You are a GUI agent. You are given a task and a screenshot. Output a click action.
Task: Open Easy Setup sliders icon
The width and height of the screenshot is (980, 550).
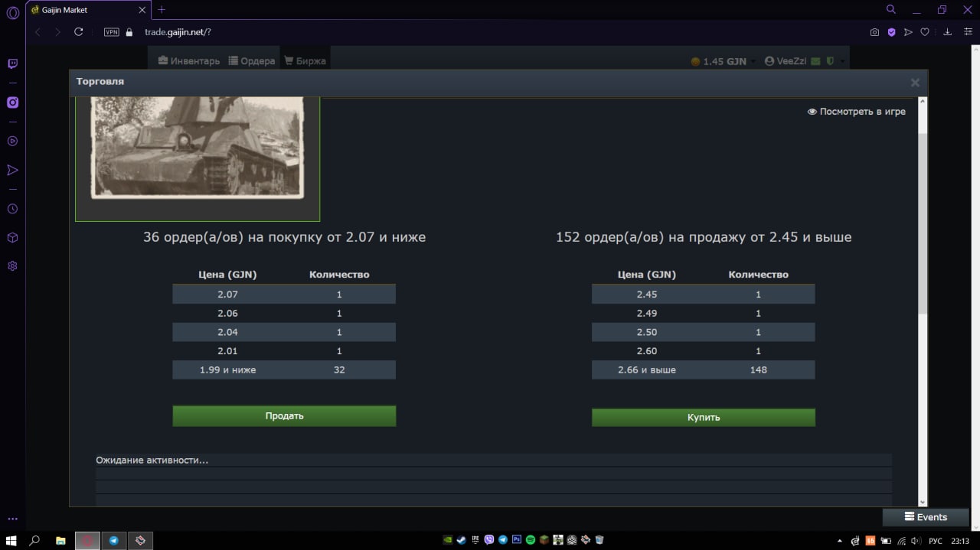968,32
